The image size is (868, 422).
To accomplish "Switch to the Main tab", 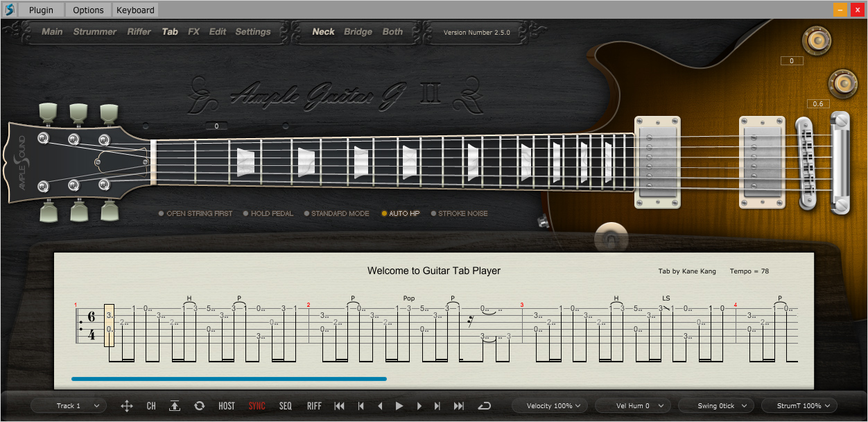I will 52,32.
